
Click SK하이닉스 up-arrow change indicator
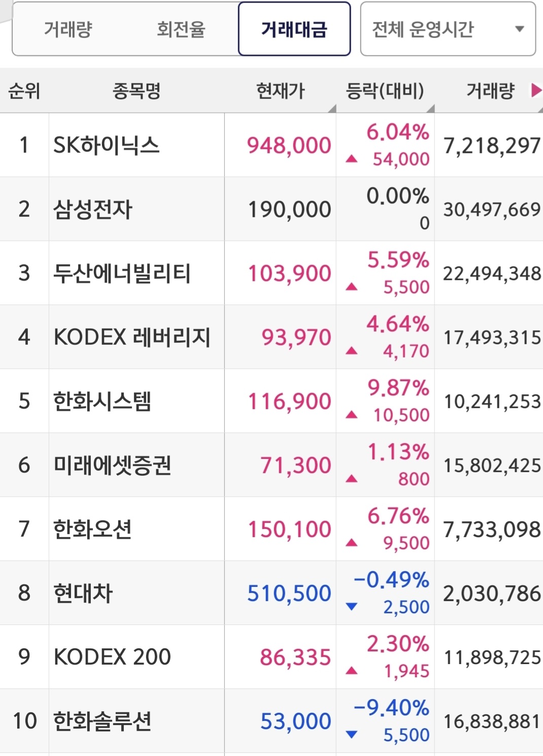[351, 159]
